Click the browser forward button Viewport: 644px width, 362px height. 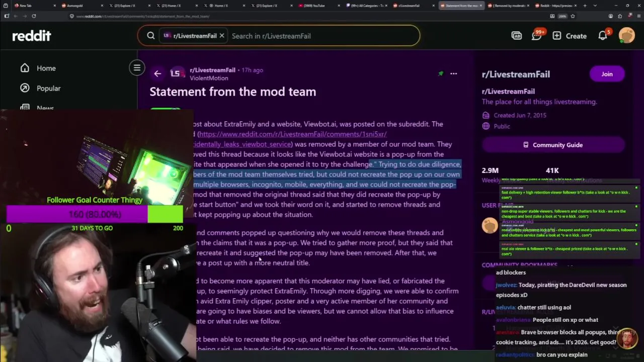[24, 16]
